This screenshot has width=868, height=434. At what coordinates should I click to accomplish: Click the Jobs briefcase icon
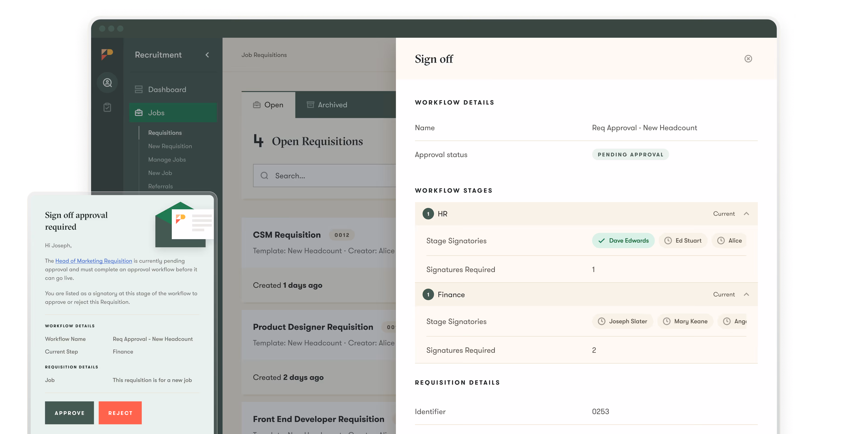click(139, 113)
